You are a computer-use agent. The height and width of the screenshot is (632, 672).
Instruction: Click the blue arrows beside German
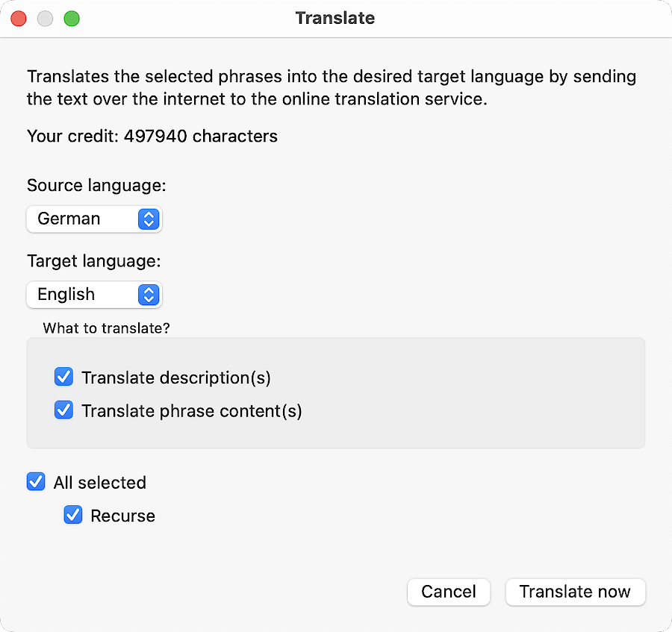(x=149, y=219)
